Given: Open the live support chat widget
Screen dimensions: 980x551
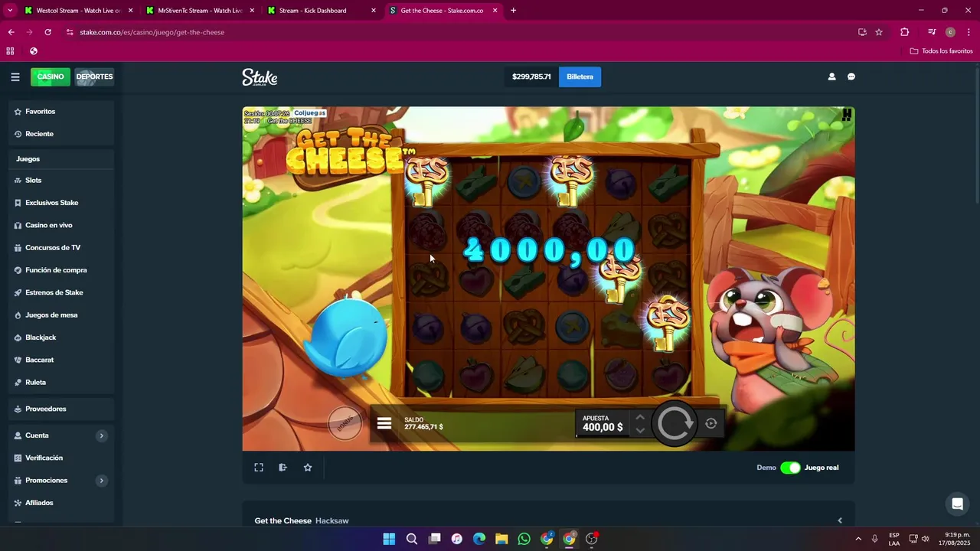Looking at the screenshot, I should pyautogui.click(x=957, y=504).
